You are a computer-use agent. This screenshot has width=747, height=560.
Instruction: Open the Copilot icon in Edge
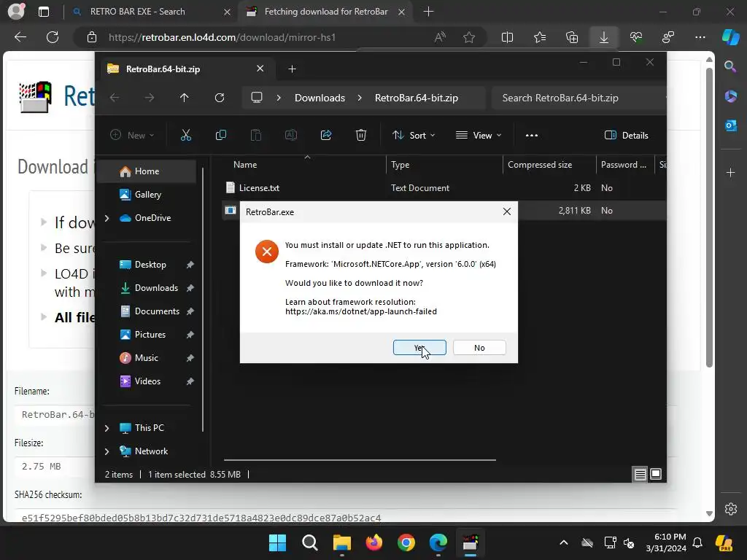tap(731, 37)
